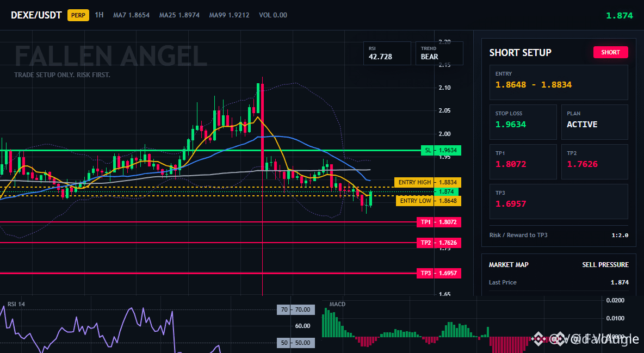
Task: Click the MA25 1.8974 indicator label
Action: click(179, 15)
